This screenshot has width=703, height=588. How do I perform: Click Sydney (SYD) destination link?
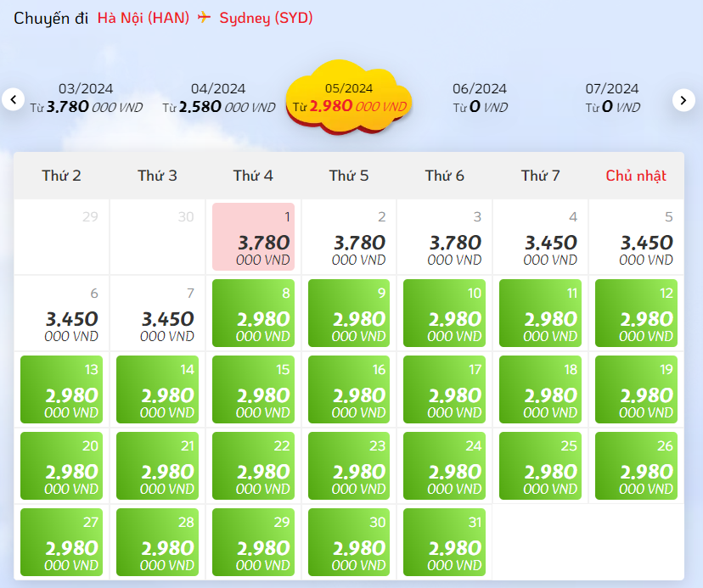266,18
